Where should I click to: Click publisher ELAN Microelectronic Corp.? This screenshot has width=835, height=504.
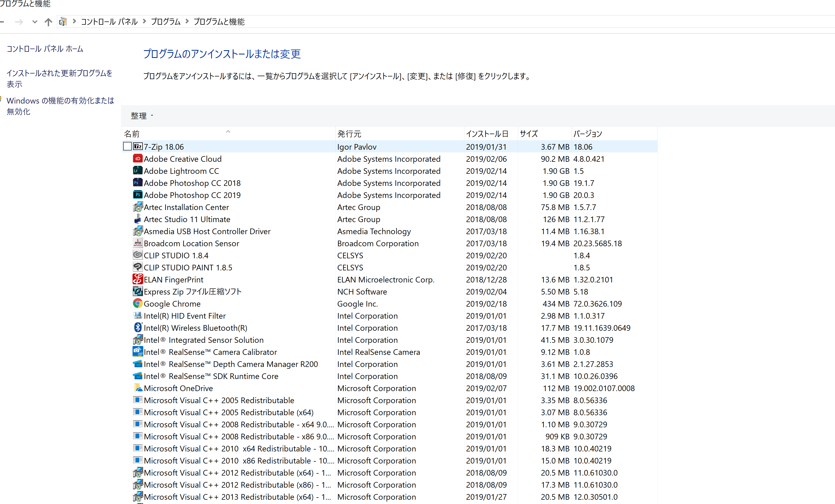click(x=386, y=280)
